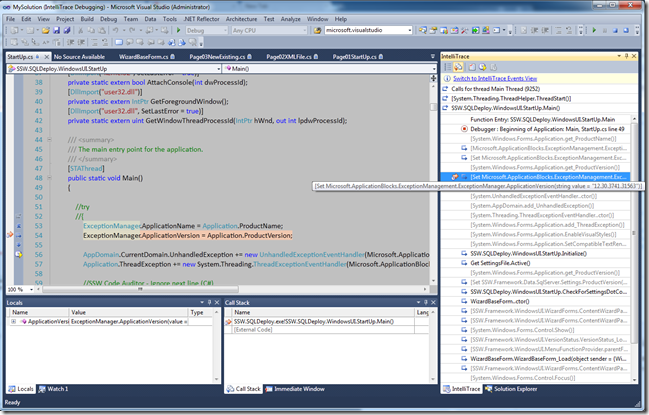Click the Redo toolbar icon
649x415 pixels.
[x=132, y=30]
